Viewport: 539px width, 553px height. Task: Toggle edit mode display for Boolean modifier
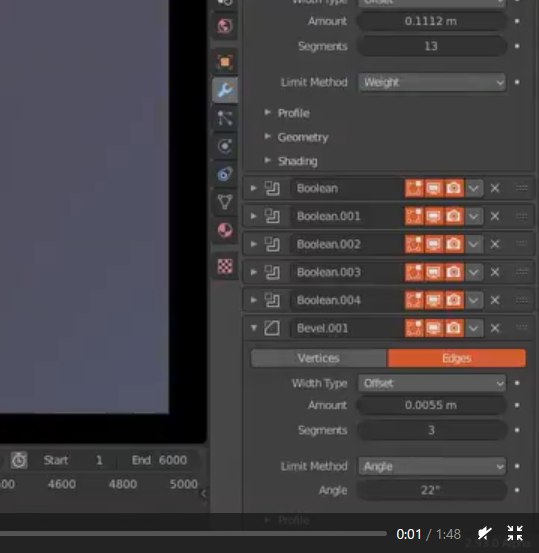414,188
